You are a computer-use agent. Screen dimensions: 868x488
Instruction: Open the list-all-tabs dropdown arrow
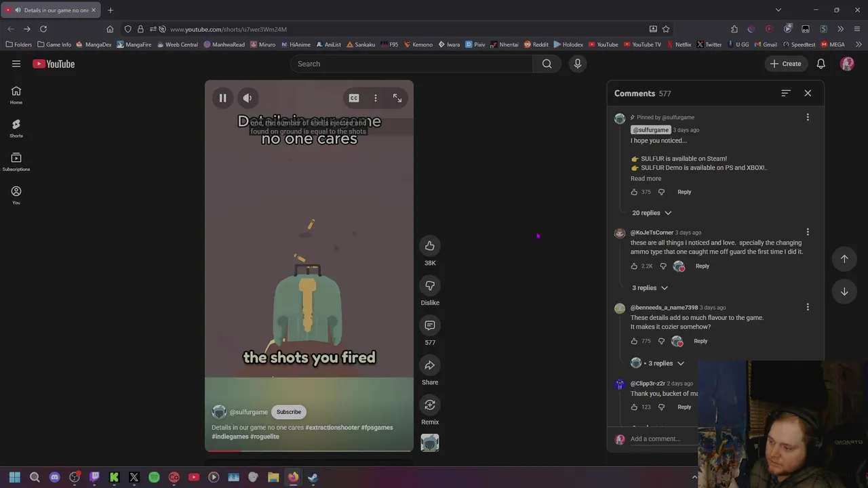[778, 10]
